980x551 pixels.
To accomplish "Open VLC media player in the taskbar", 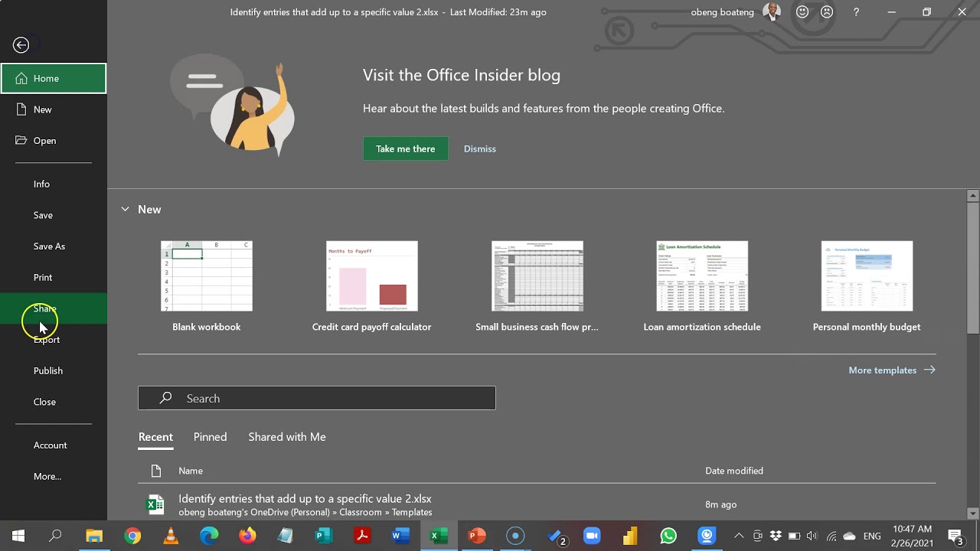I will pyautogui.click(x=171, y=536).
